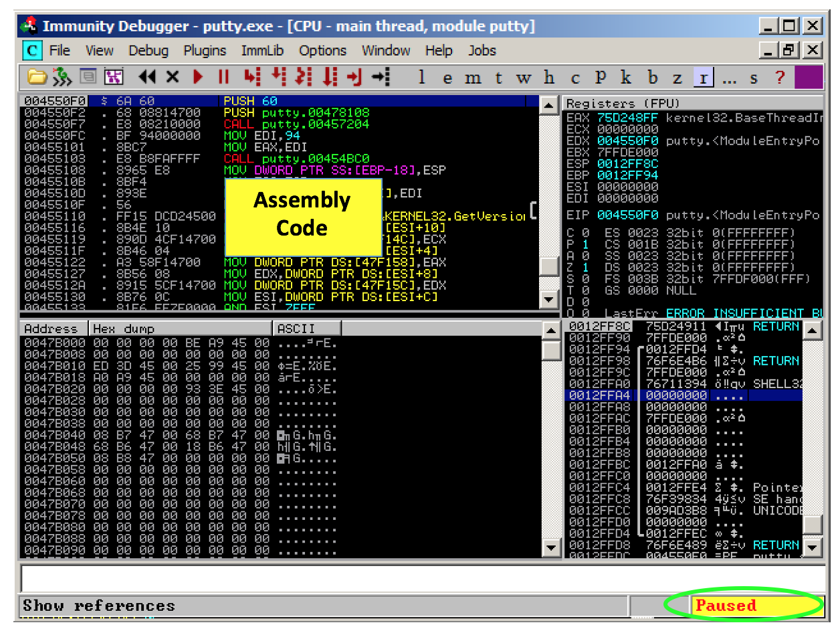This screenshot has width=840, height=633.
Task: Pause execution with the red pause icon
Action: coord(223,78)
